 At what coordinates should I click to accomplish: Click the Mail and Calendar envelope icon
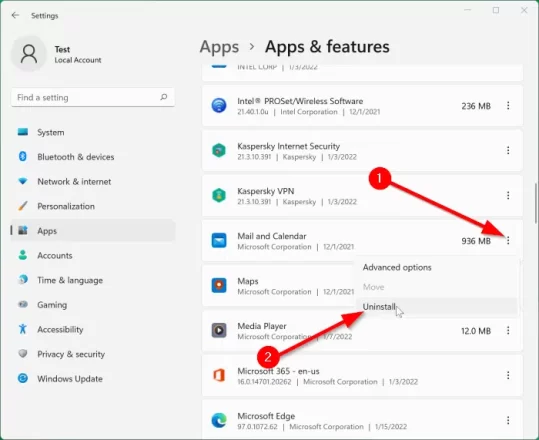219,240
